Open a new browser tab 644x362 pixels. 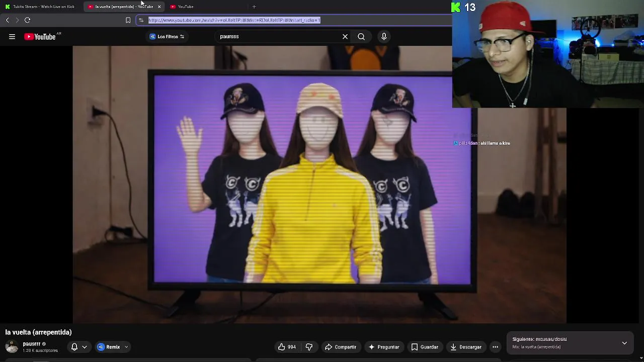(x=254, y=7)
